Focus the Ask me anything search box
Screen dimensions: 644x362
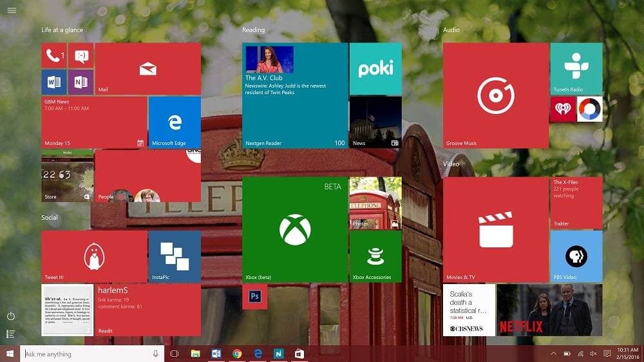tap(92, 354)
